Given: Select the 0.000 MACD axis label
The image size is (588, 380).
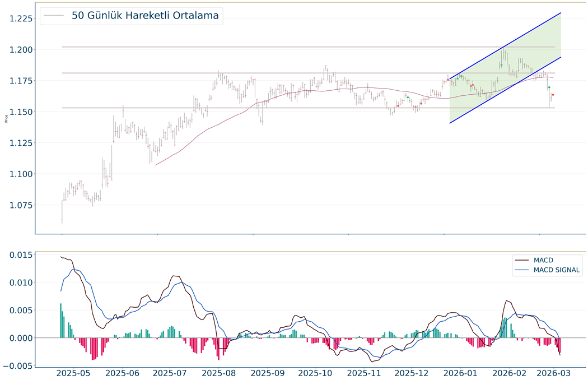Looking at the screenshot, I should (17, 338).
